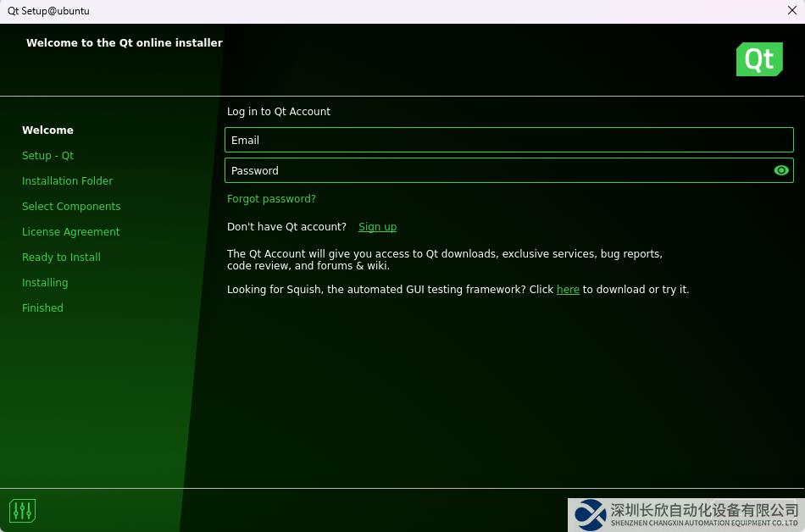The image size is (805, 532).
Task: Toggle password visibility eye icon
Action: (x=781, y=170)
